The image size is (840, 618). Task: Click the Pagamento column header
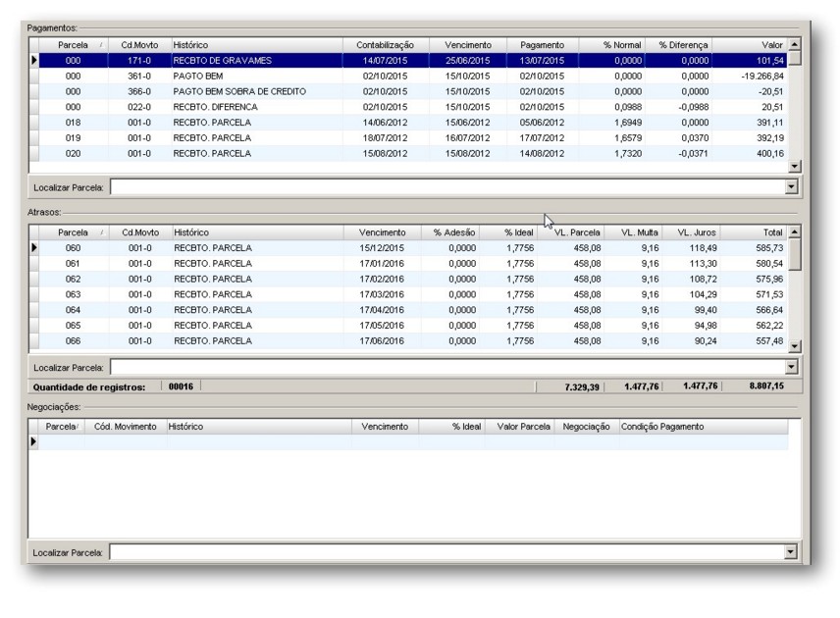[x=542, y=45]
